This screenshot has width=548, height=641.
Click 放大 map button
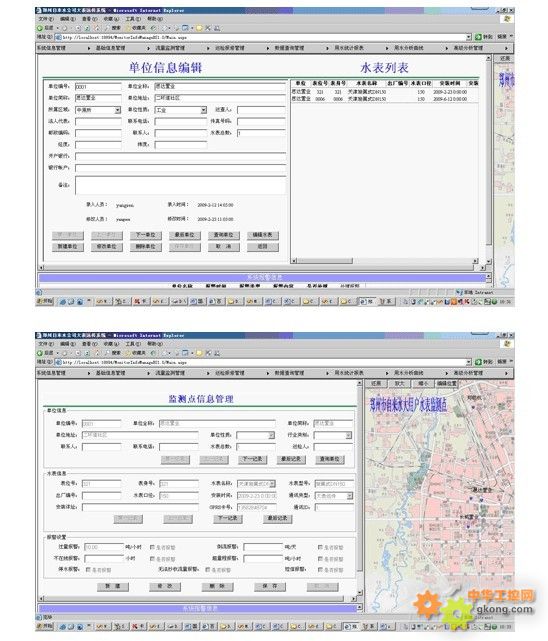tap(399, 384)
